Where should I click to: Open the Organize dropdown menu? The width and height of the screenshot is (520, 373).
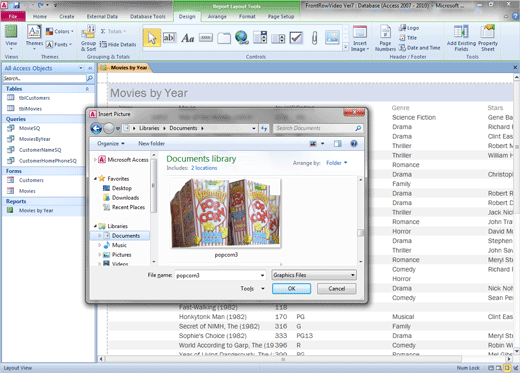pos(111,144)
